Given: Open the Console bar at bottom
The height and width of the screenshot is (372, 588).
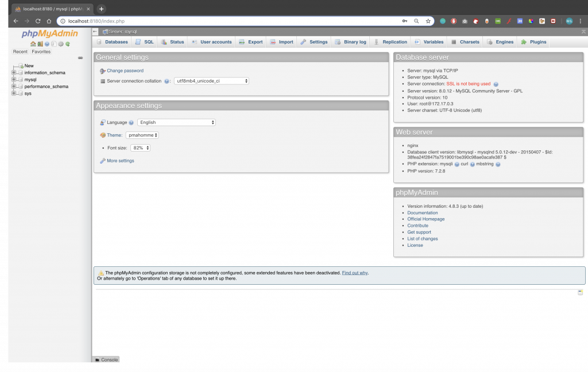Looking at the screenshot, I should [106, 359].
